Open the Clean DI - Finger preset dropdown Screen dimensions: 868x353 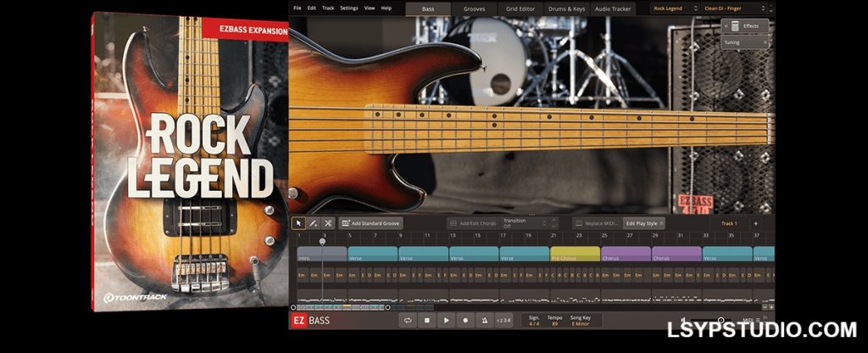[734, 8]
